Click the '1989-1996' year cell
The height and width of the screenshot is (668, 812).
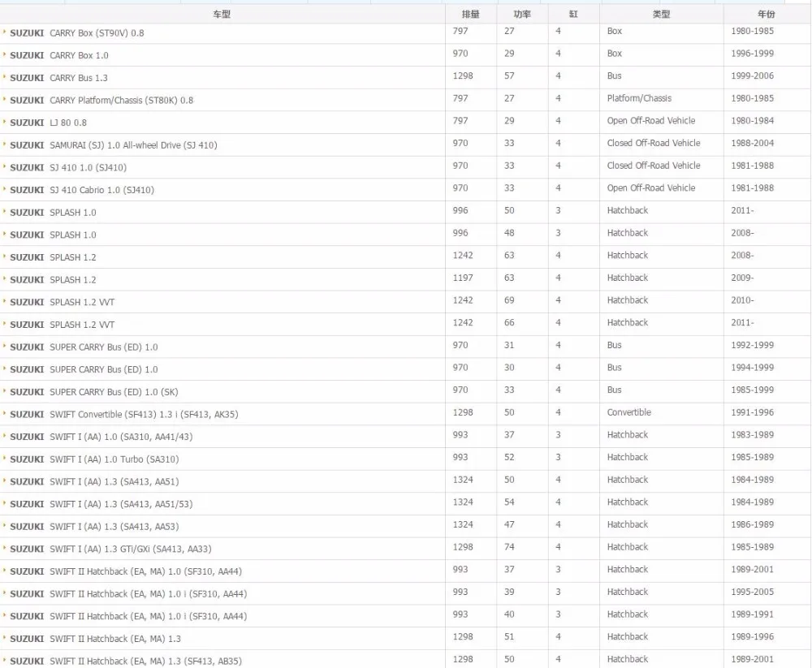(x=752, y=637)
